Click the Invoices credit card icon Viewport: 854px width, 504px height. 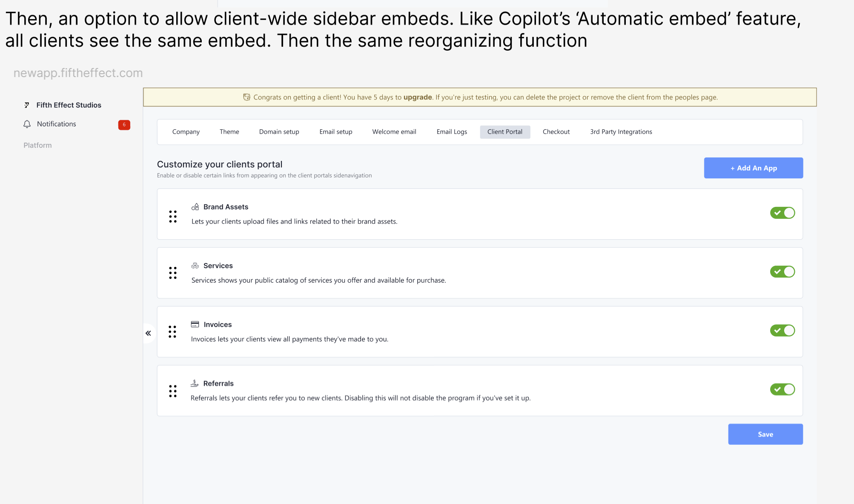point(195,324)
